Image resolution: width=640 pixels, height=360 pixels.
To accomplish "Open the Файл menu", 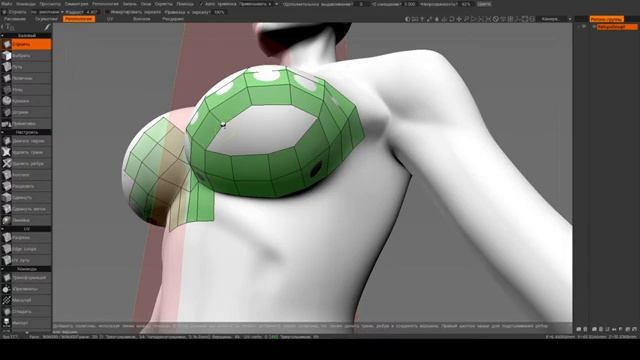I will (x=7, y=4).
